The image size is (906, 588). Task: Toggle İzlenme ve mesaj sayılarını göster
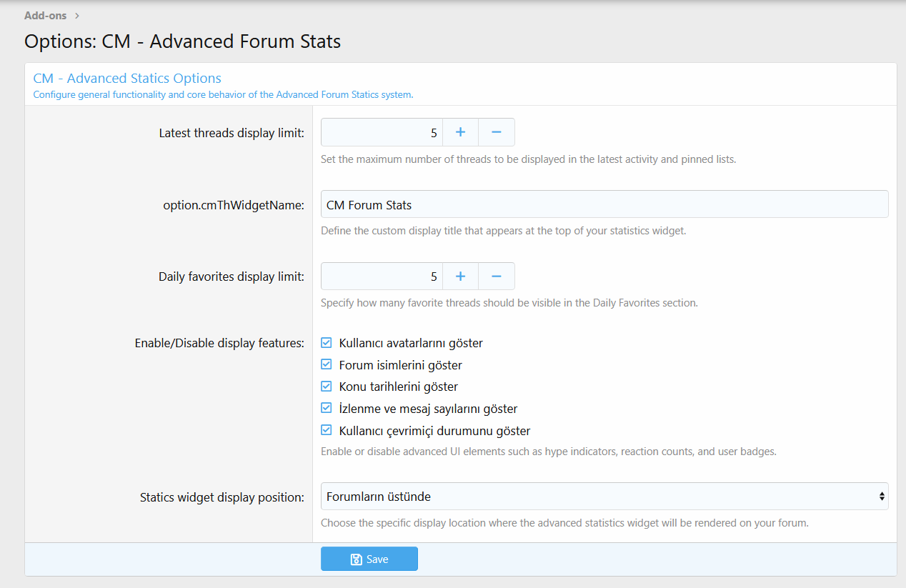[327, 409]
